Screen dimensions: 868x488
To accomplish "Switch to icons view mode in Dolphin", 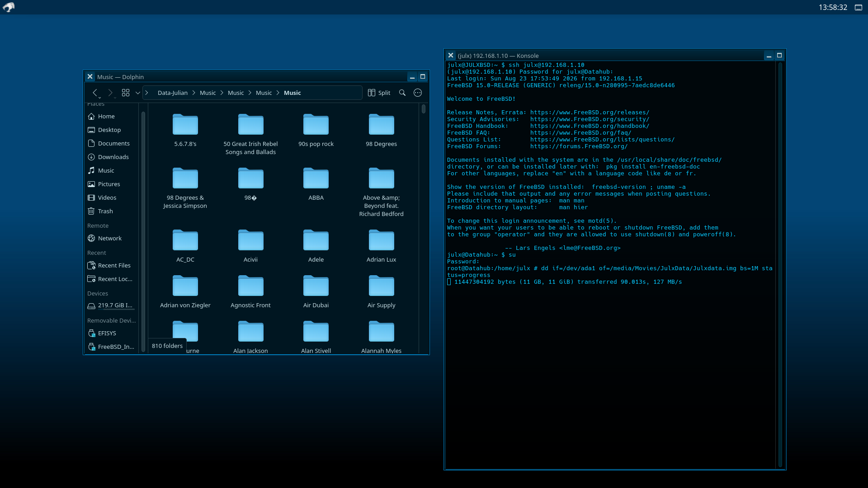I will 126,93.
